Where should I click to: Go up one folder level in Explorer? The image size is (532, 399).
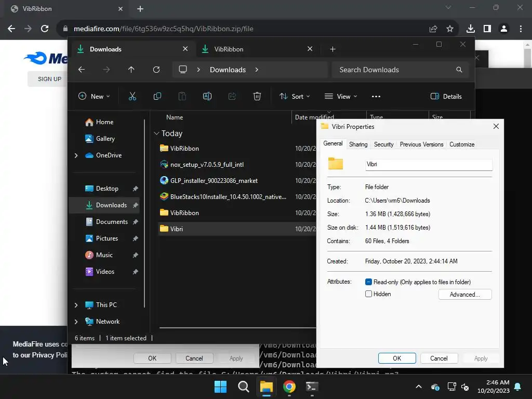(131, 70)
